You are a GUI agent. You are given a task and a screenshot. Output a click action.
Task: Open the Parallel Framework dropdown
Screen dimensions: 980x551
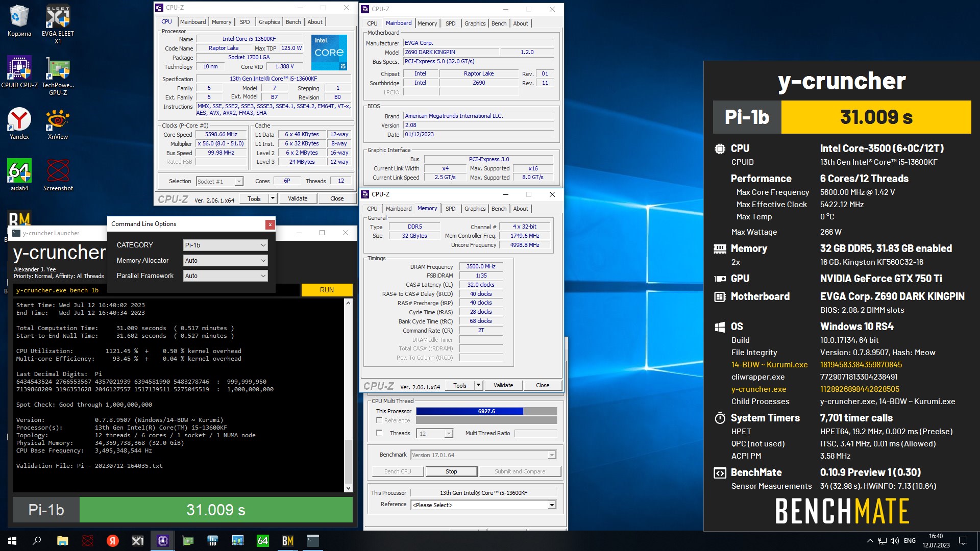click(225, 276)
